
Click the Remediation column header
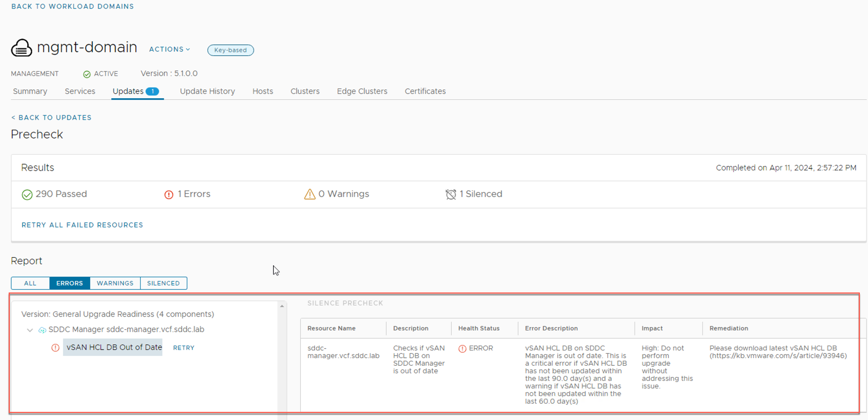[728, 328]
